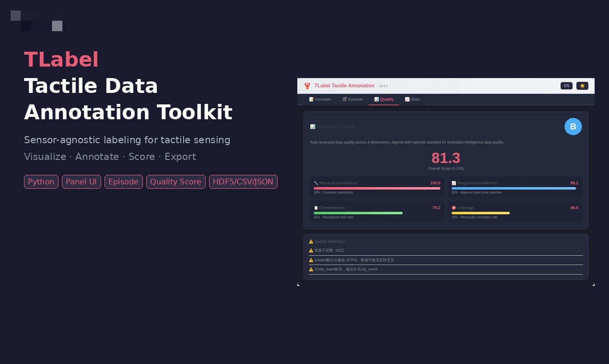Image resolution: width=609 pixels, height=364 pixels.
Task: Open the Stats tab
Action: point(412,99)
